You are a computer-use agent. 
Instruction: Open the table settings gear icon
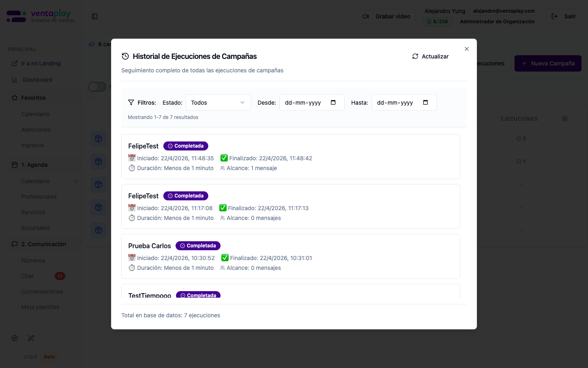pyautogui.click(x=565, y=119)
